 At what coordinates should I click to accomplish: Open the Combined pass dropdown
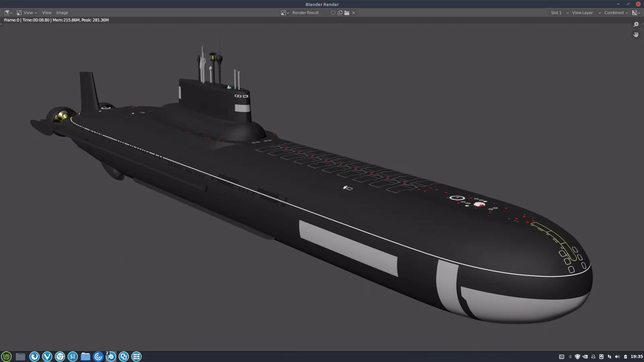point(616,13)
